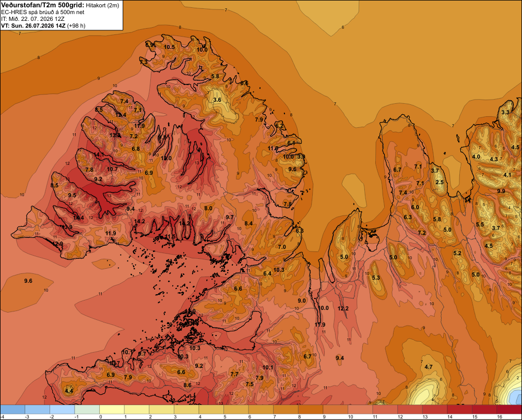Select the 5.3 temperature label
This screenshot has height=420, width=522.
click(376, 278)
